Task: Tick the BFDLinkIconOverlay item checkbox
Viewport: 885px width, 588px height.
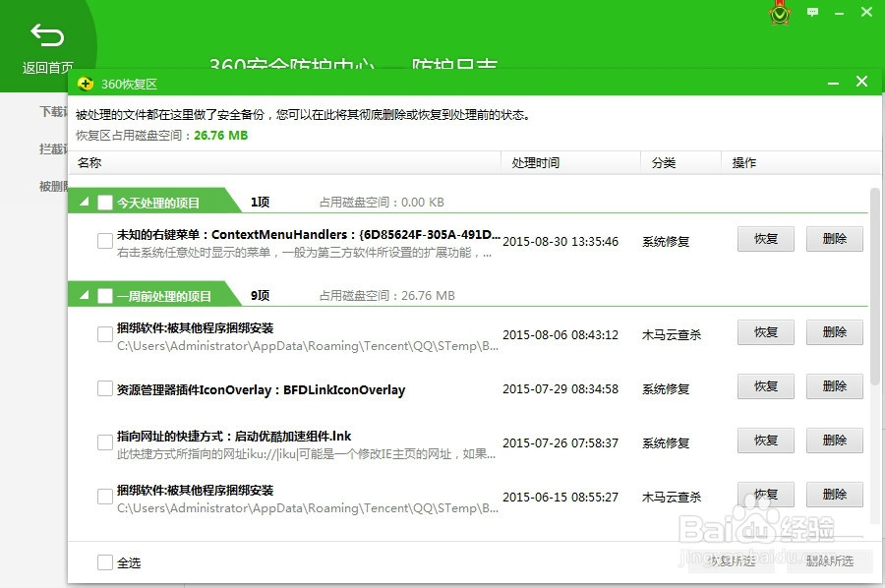Action: (x=105, y=388)
